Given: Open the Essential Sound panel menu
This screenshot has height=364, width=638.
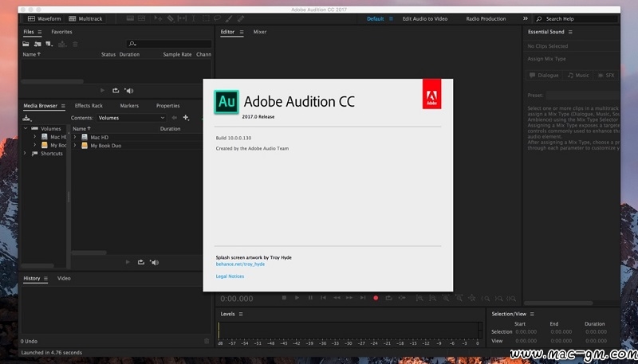Looking at the screenshot, I should (570, 32).
